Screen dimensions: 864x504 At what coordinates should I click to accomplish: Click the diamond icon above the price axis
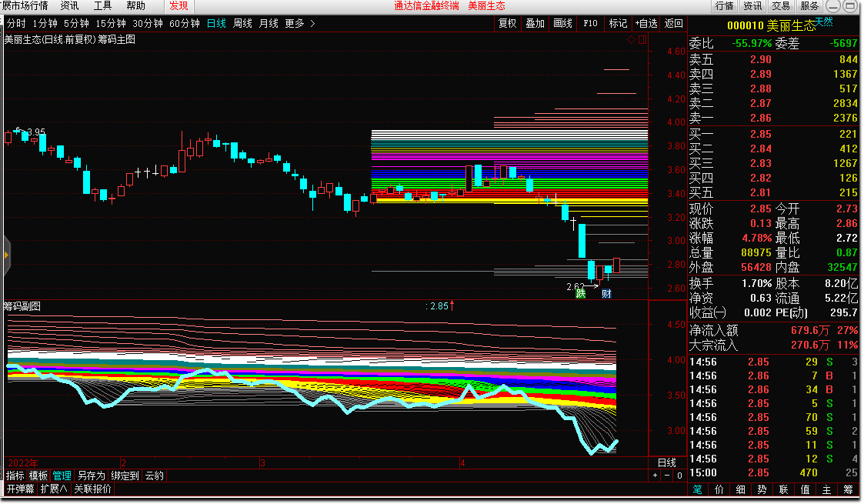[632, 40]
